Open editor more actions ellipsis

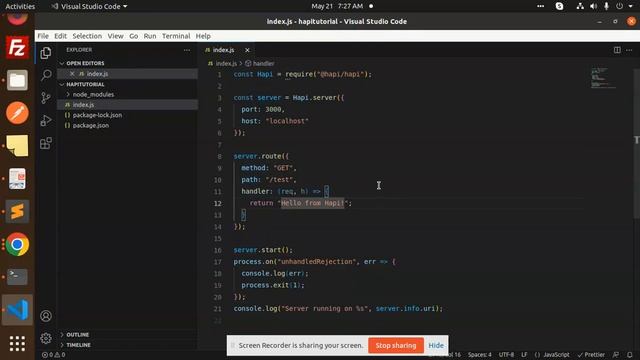629,50
